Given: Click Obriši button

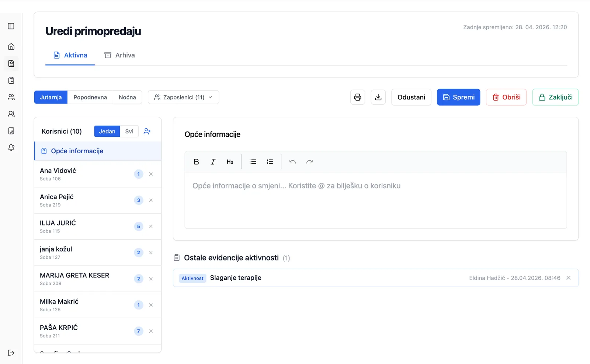Looking at the screenshot, I should click(x=506, y=97).
